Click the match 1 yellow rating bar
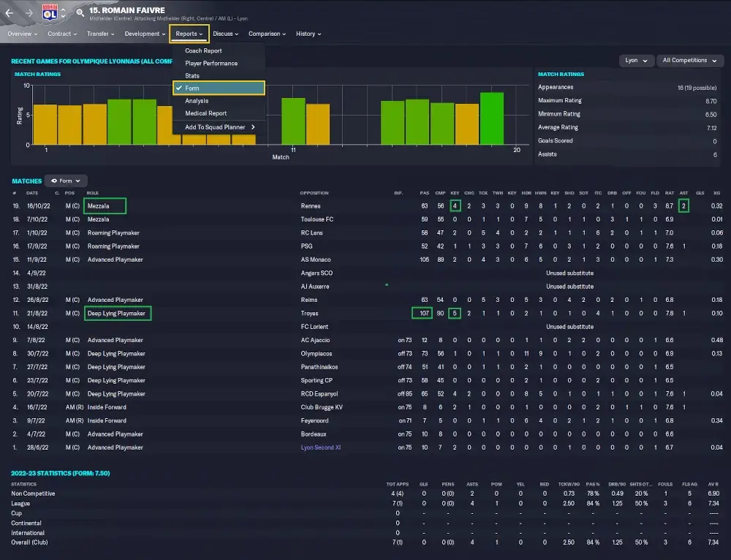 [x=45, y=124]
